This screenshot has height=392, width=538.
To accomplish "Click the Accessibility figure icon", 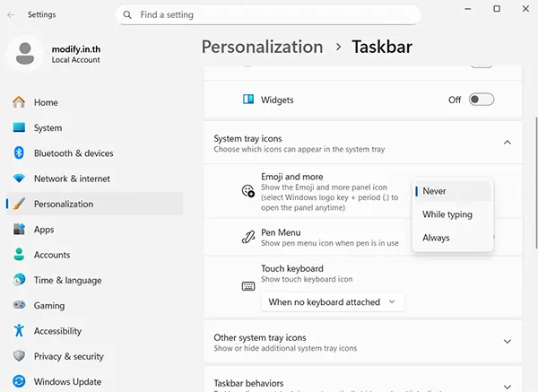I will (x=19, y=330).
